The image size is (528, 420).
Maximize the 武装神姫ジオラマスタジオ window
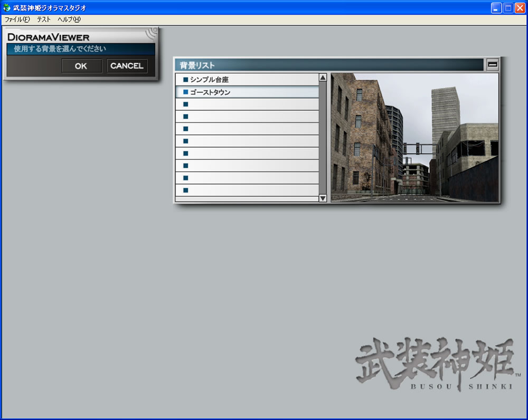508,8
